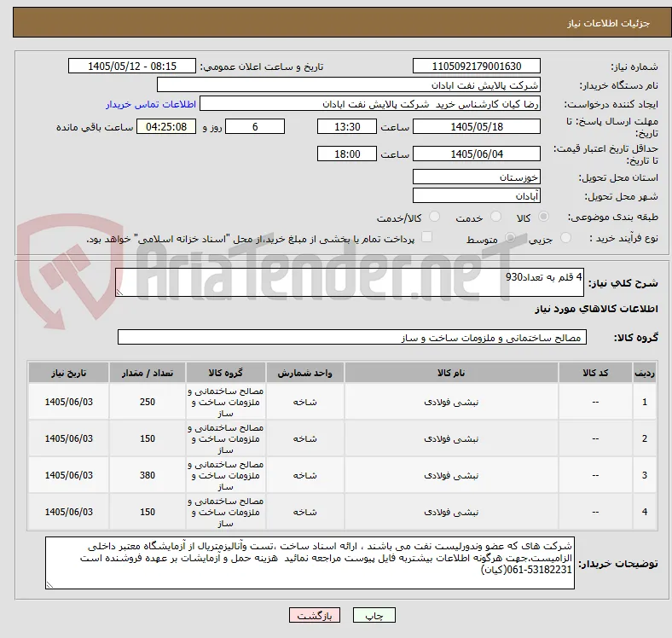Click the deadline time field 13:30

tap(347, 126)
